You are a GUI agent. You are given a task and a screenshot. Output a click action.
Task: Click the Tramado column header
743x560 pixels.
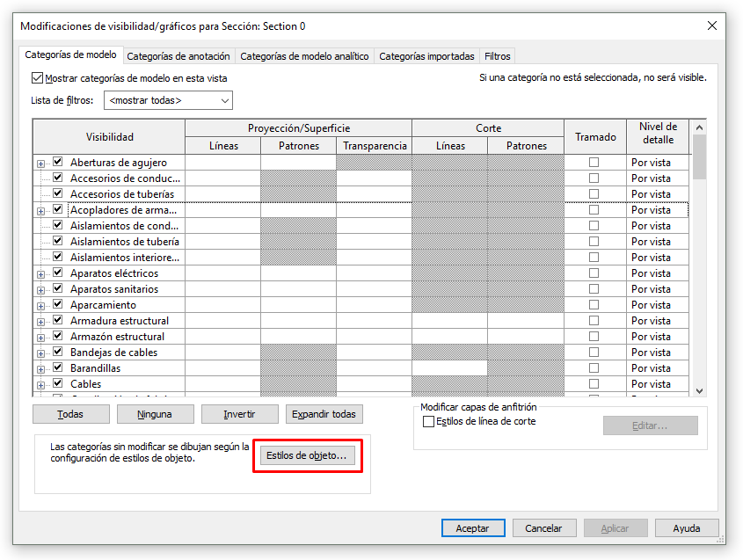coord(595,137)
